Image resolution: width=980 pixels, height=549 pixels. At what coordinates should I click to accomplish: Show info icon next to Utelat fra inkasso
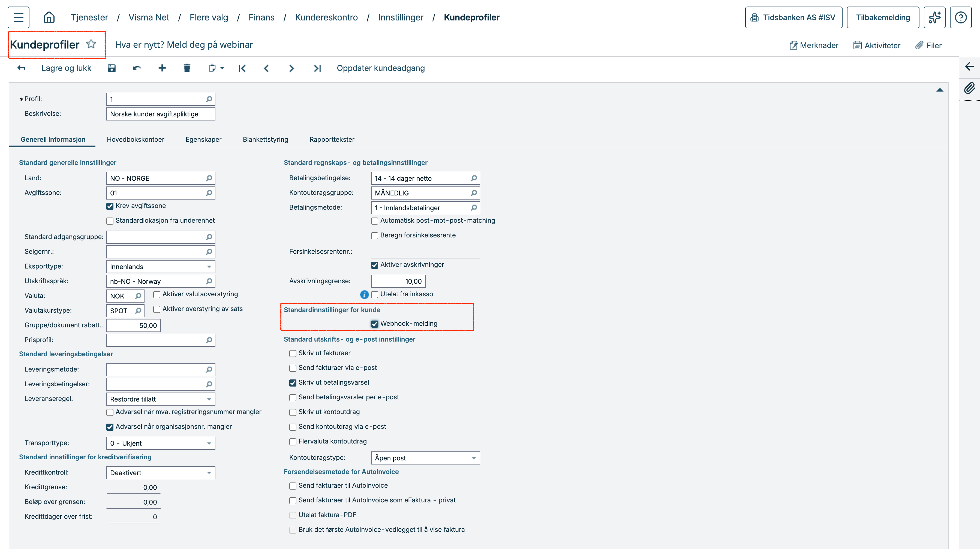click(364, 294)
